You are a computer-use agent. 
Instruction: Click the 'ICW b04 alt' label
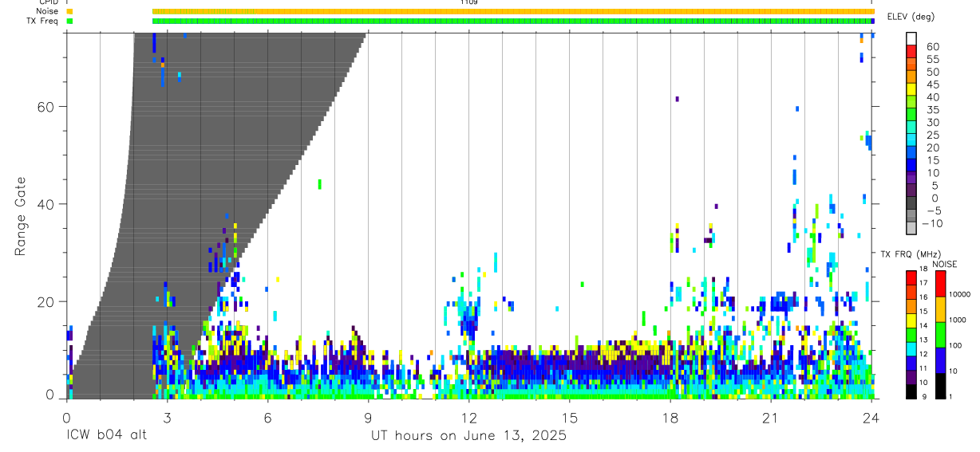106,435
